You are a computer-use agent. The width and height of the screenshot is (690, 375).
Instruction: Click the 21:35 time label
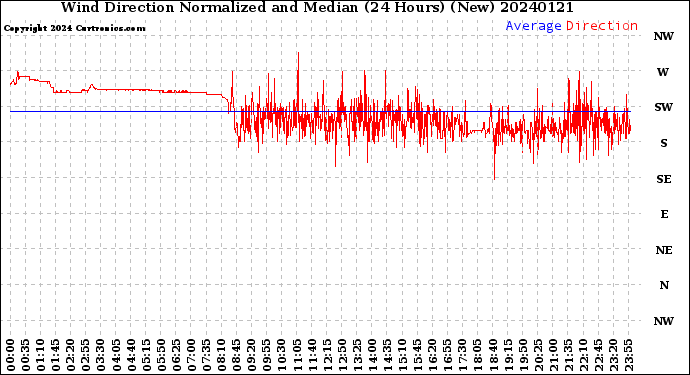point(569,355)
